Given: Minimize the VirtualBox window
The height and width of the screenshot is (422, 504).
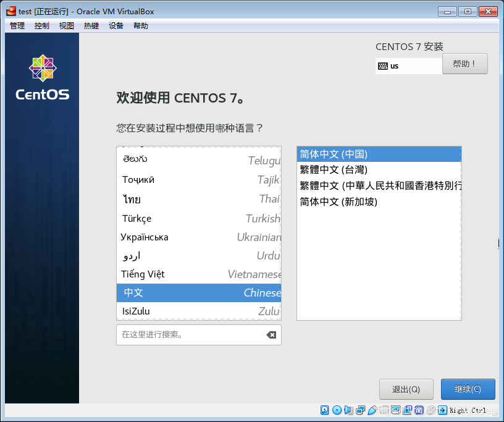Looking at the screenshot, I should (x=447, y=12).
